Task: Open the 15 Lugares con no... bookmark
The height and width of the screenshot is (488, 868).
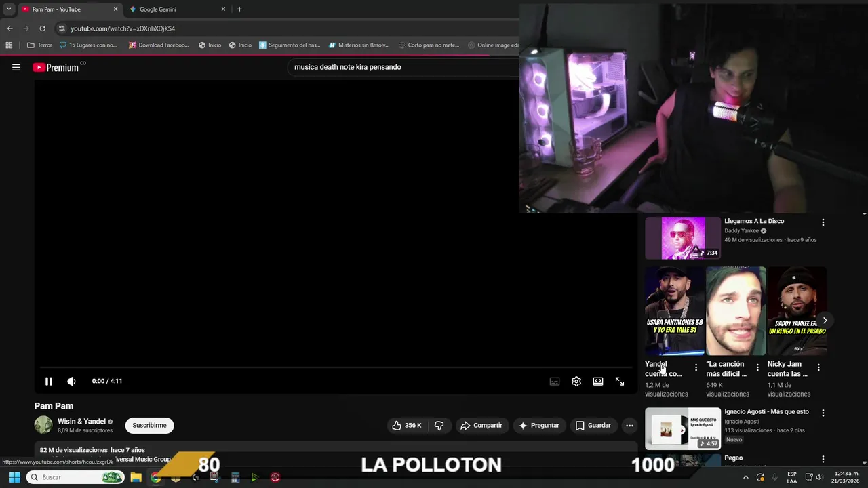Action: pyautogui.click(x=88, y=45)
